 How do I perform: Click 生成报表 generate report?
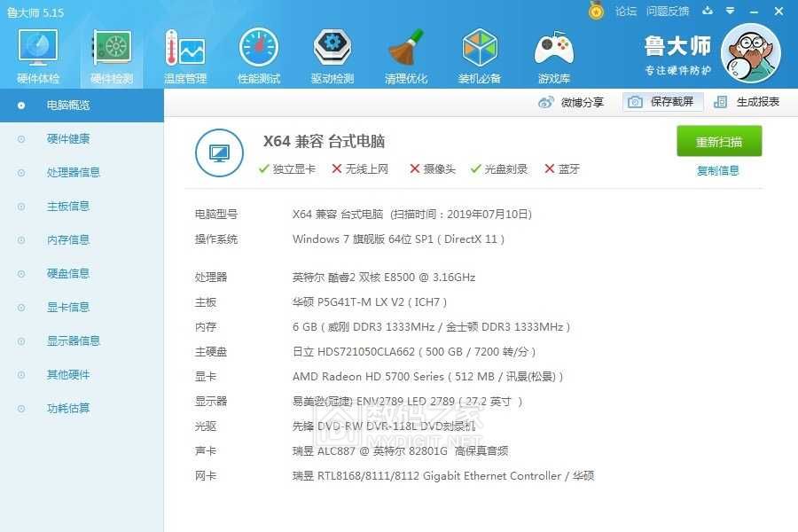747,102
